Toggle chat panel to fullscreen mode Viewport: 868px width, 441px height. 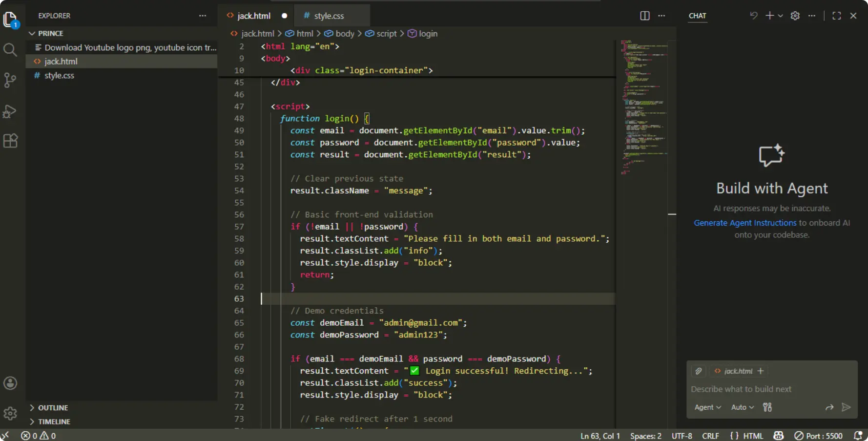(836, 16)
